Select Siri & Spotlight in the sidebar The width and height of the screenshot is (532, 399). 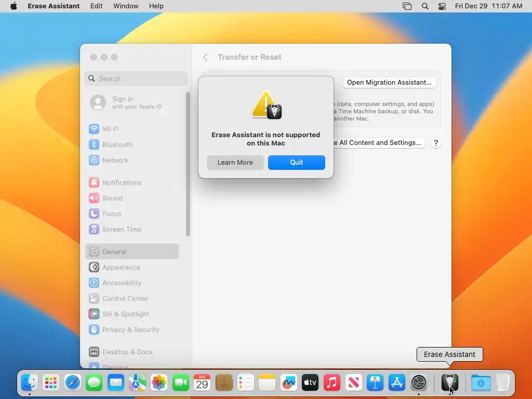(132, 314)
